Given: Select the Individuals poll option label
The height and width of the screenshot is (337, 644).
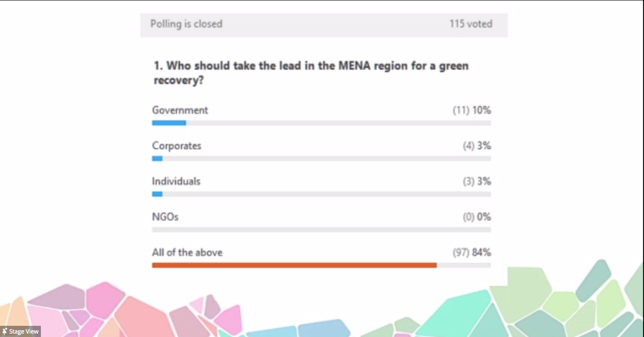Looking at the screenshot, I should [x=176, y=181].
